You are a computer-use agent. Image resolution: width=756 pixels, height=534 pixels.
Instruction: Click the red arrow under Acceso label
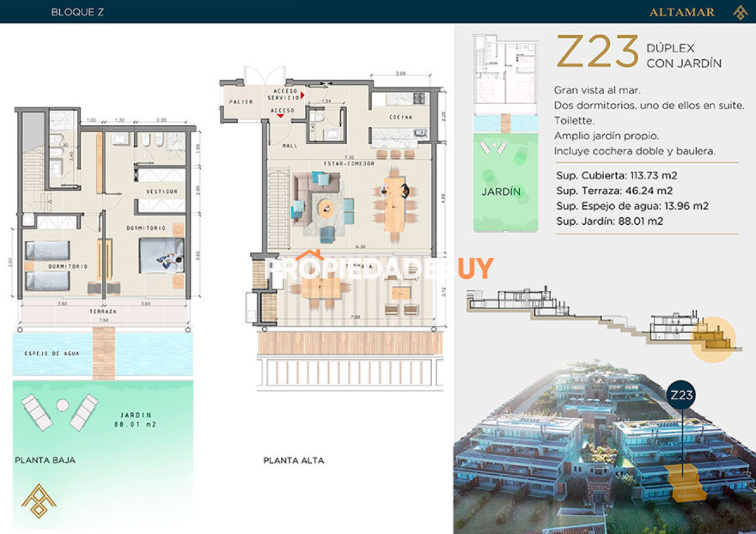(x=281, y=117)
